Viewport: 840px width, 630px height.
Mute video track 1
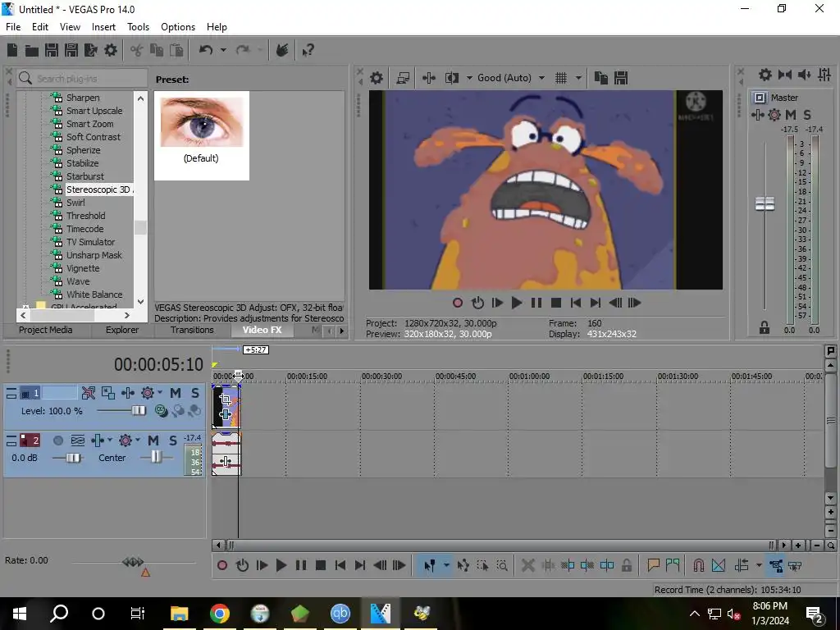point(176,393)
